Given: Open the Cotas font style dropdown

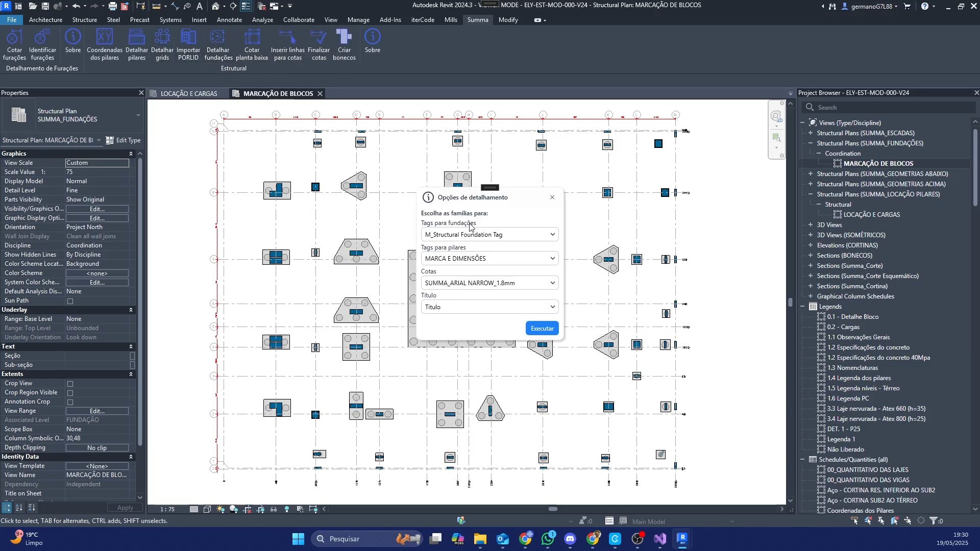Looking at the screenshot, I should click(x=489, y=283).
